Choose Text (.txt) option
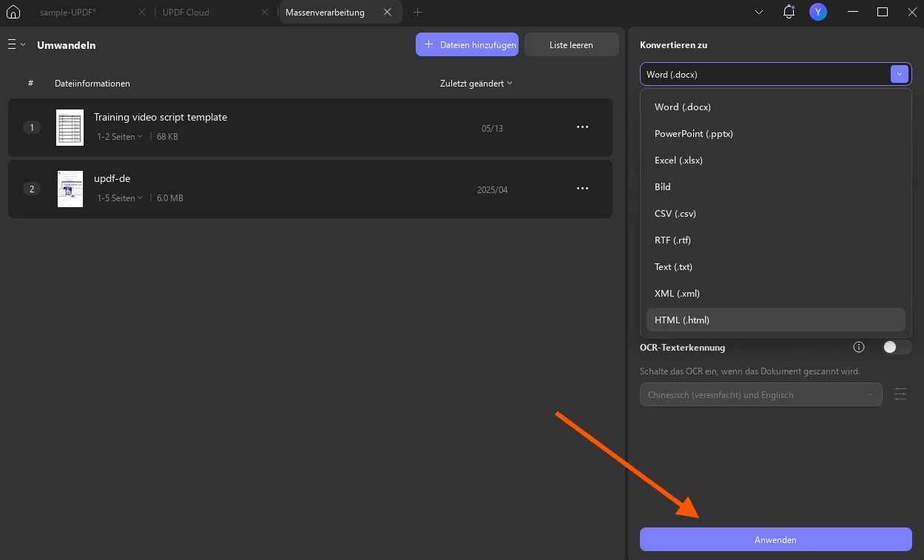The width and height of the screenshot is (924, 560). pos(776,267)
